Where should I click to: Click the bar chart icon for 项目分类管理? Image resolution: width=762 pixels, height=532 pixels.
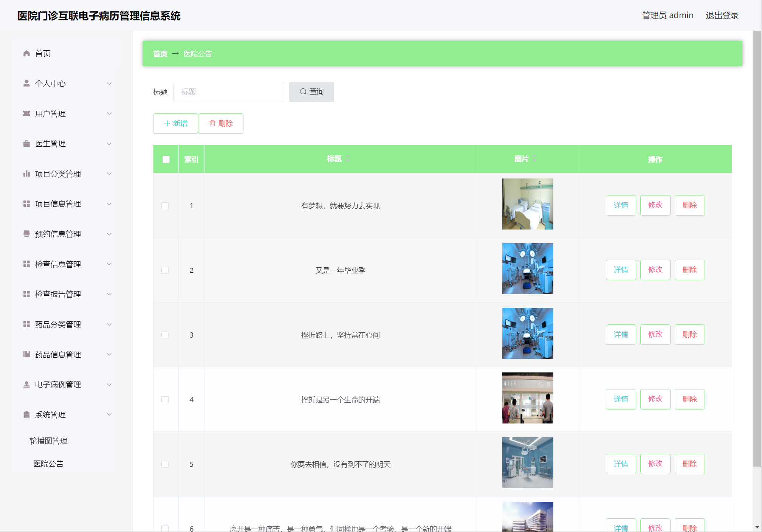pyautogui.click(x=26, y=174)
